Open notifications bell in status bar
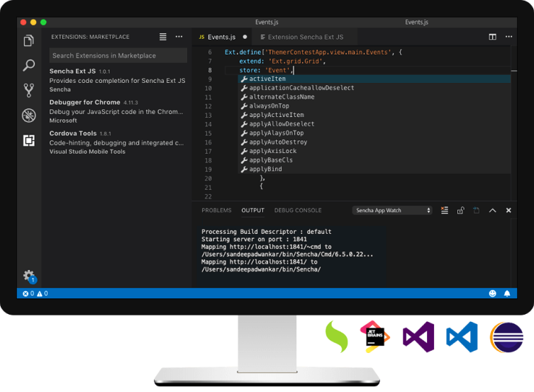This screenshot has height=392, width=534. click(x=507, y=293)
